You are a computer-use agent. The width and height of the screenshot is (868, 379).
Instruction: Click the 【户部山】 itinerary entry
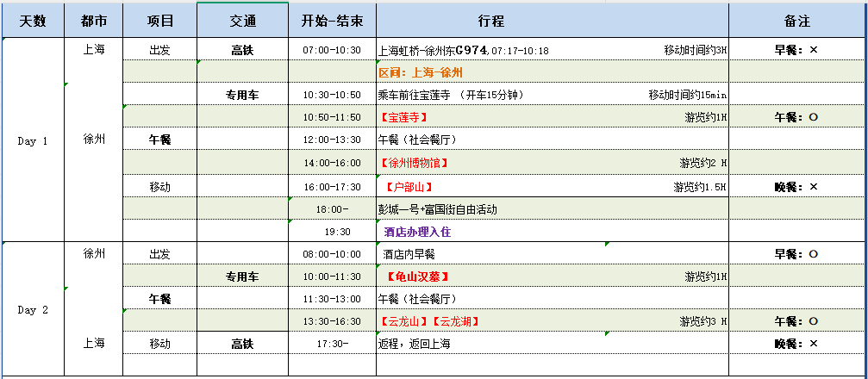point(552,186)
